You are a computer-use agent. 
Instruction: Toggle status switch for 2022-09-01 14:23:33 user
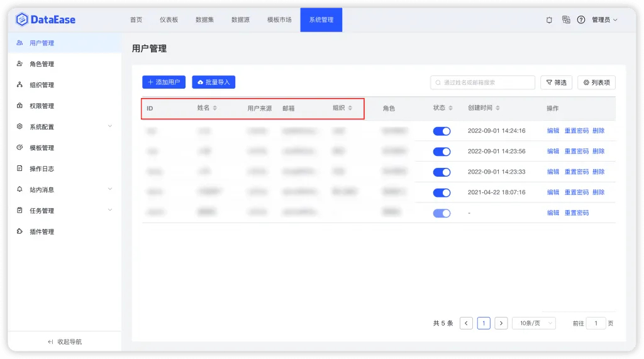point(441,172)
